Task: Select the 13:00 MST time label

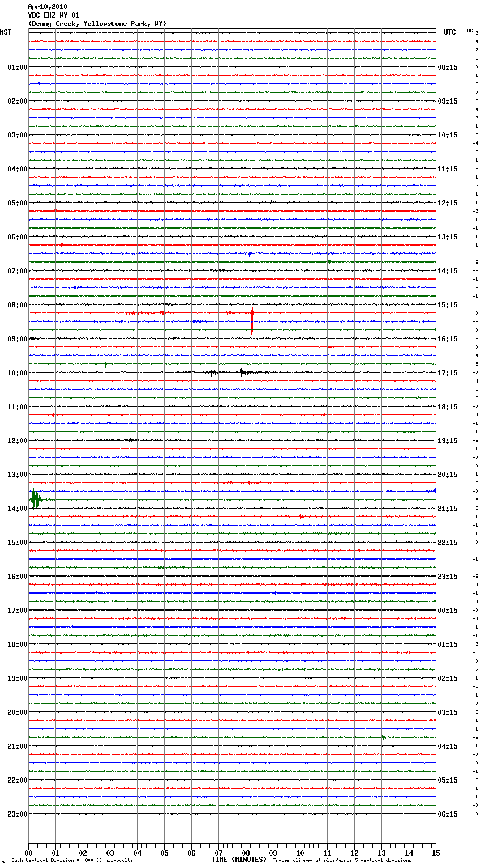Action: click(x=18, y=475)
